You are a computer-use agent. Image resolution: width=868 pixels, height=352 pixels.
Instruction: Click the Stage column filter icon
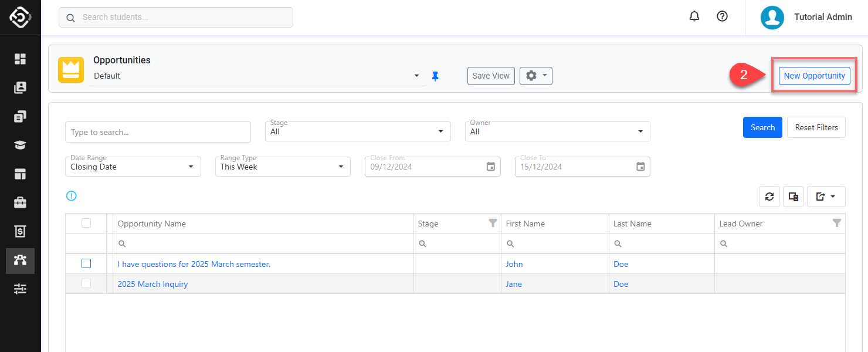[493, 223]
